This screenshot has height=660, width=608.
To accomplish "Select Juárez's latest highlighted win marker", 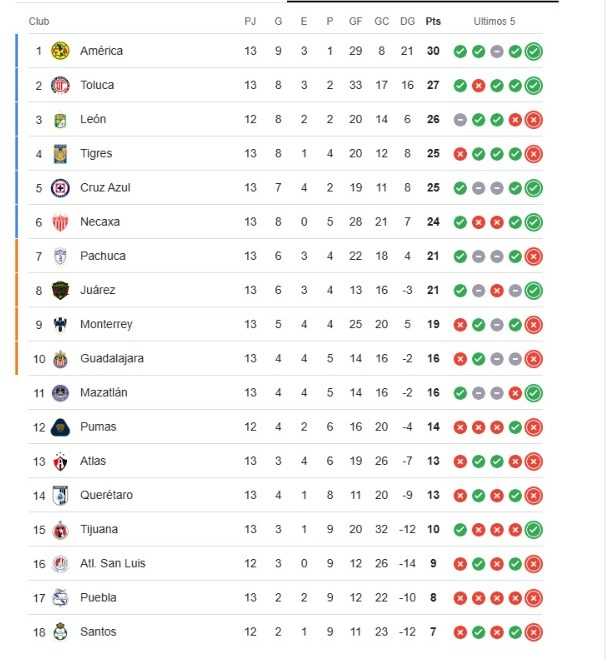I will 533,290.
